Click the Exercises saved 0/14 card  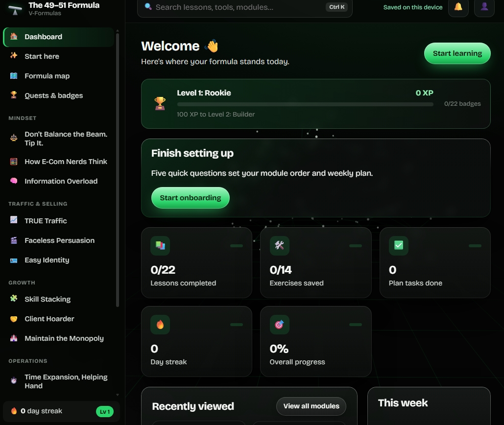[315, 263]
